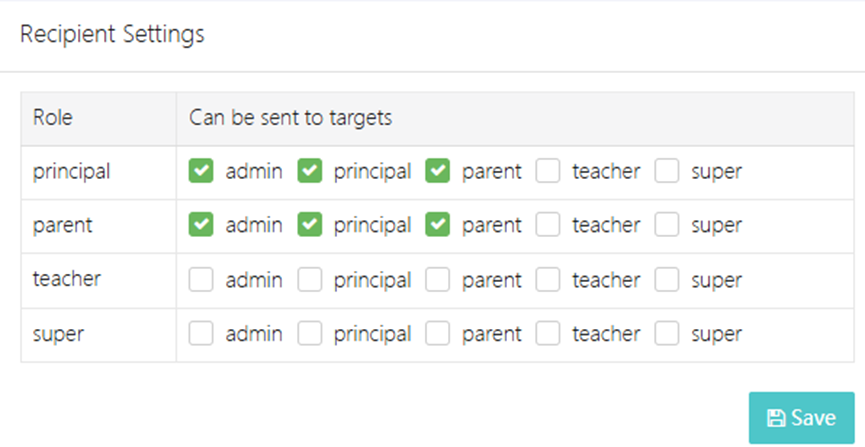Uncheck parent target for principal role
Image resolution: width=865 pixels, height=447 pixels.
[438, 171]
